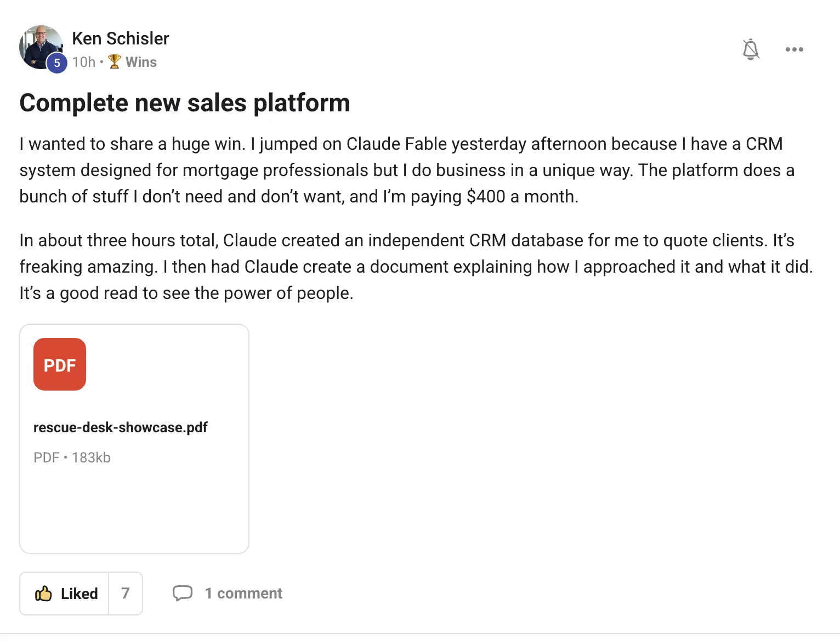This screenshot has width=840, height=644.
Task: Click the thumbs-up icon
Action: click(43, 594)
